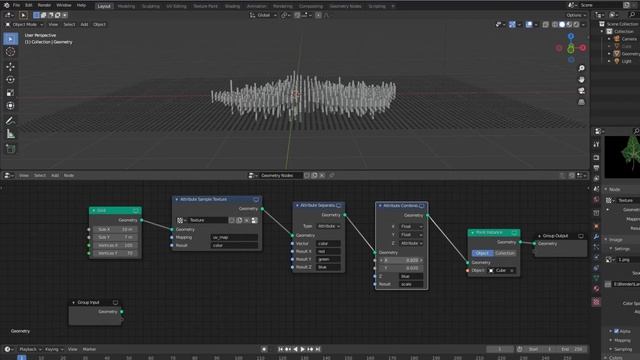Click the Mapping uv_map field
This screenshot has width=640, height=360.
pyautogui.click(x=234, y=237)
